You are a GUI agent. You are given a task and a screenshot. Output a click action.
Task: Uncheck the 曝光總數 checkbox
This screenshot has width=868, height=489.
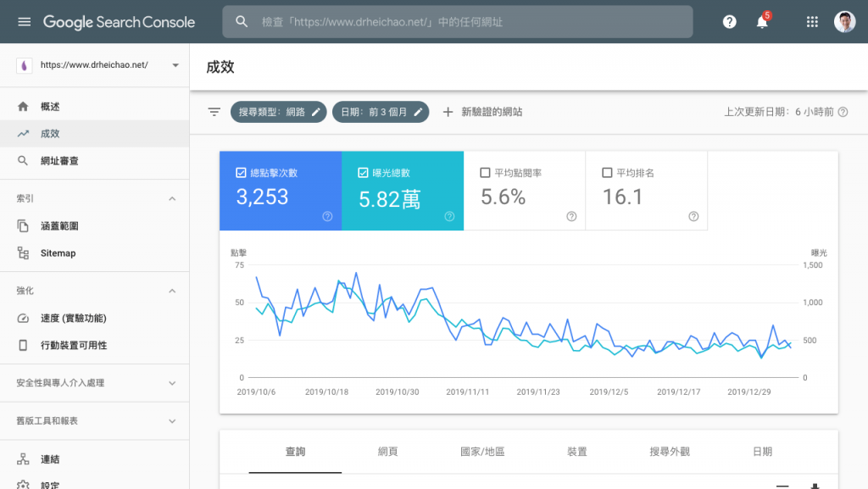pos(363,173)
